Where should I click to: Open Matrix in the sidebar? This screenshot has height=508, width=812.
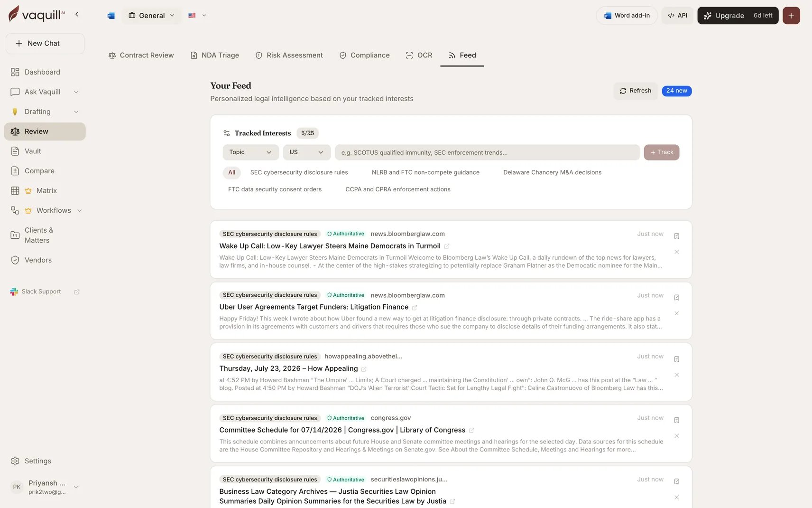[45, 190]
